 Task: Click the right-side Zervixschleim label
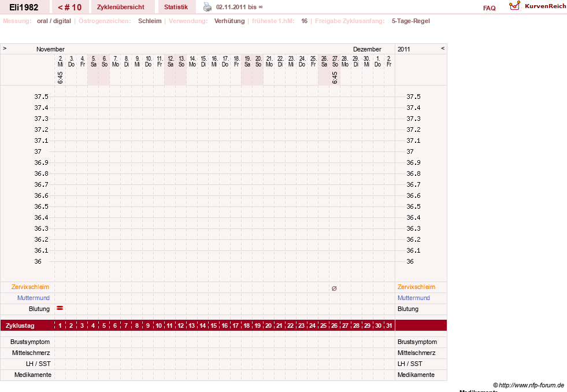416,287
